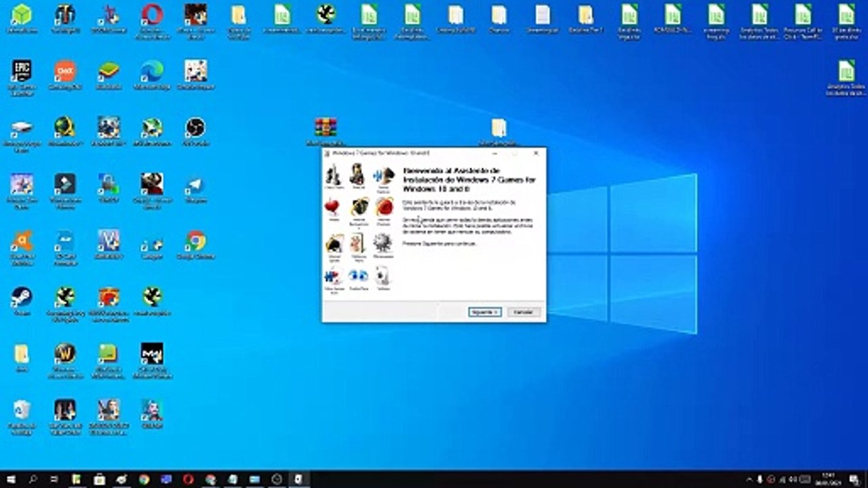Click the Purble Place eyes icon
Screen dimensions: 868x488
click(358, 276)
